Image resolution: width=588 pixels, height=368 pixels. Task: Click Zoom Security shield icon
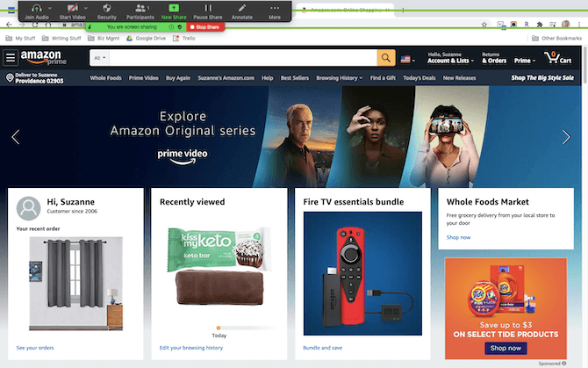pos(107,8)
